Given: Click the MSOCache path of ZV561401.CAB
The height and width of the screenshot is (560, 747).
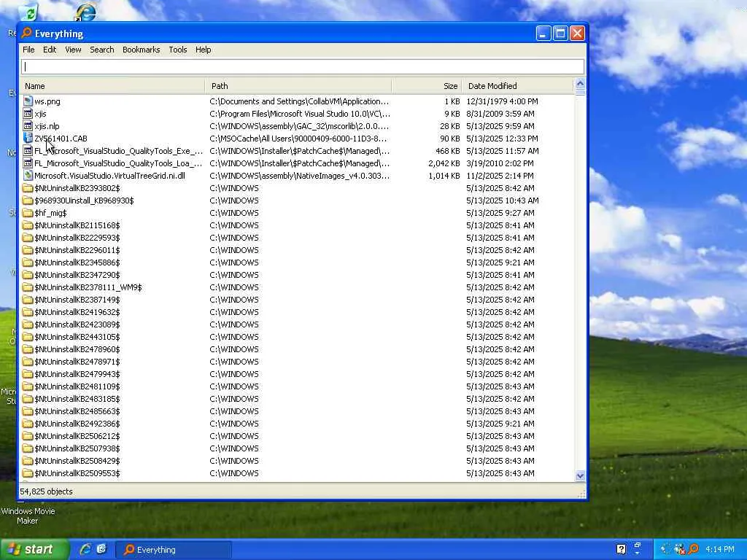Looking at the screenshot, I should [x=298, y=139].
